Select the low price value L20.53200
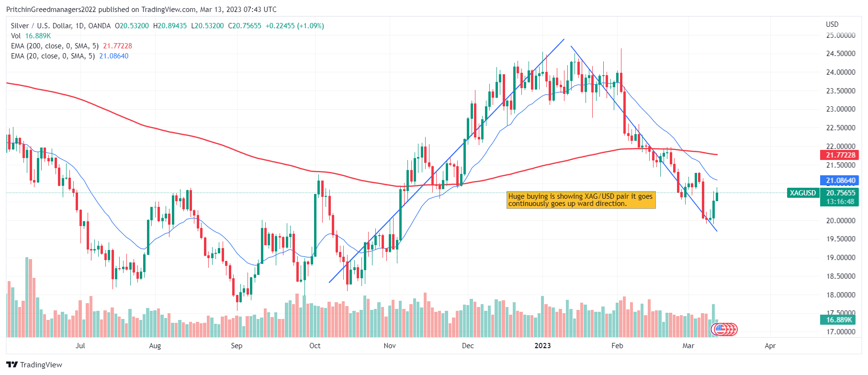This screenshot has height=375, width=868. click(x=207, y=26)
